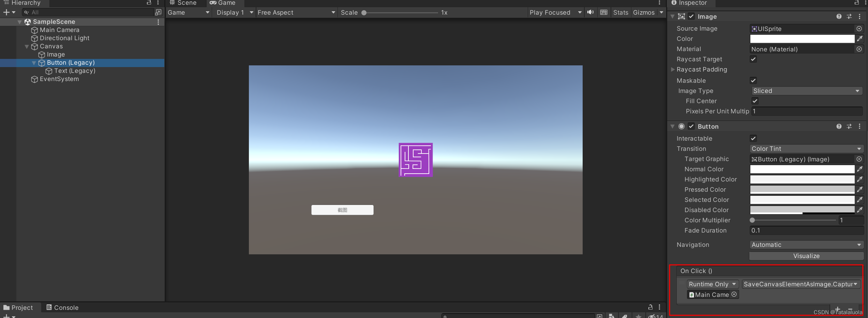Use the eyedropper for Normal Color
868x318 pixels.
[860, 169]
